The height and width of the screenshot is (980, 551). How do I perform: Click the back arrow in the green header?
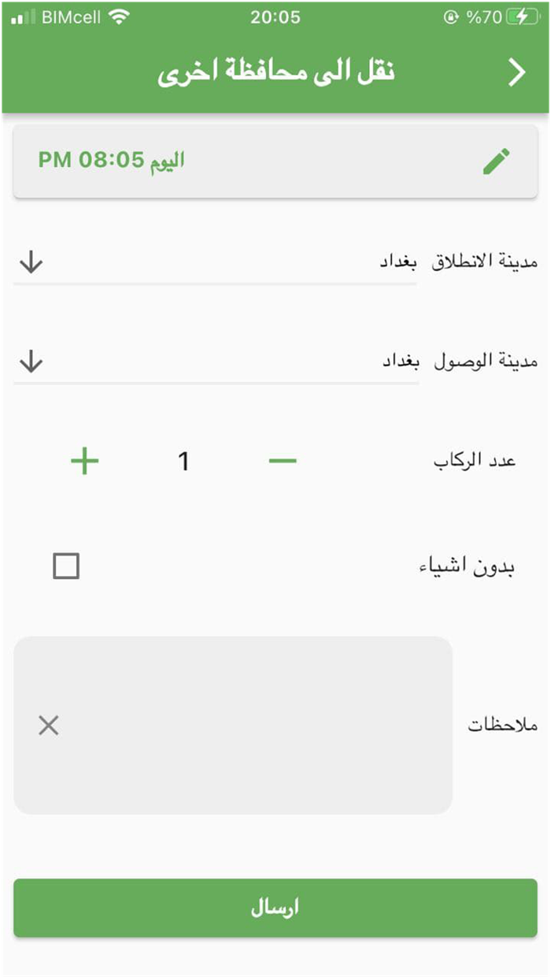[517, 71]
